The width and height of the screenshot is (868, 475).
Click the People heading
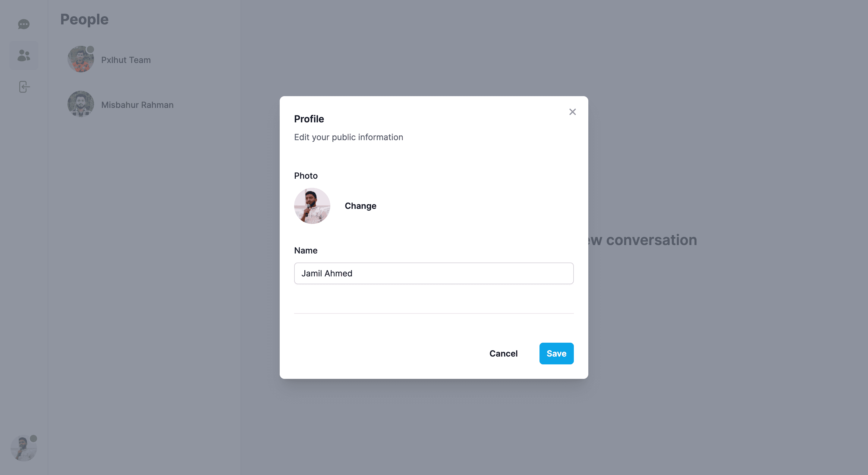tap(85, 20)
